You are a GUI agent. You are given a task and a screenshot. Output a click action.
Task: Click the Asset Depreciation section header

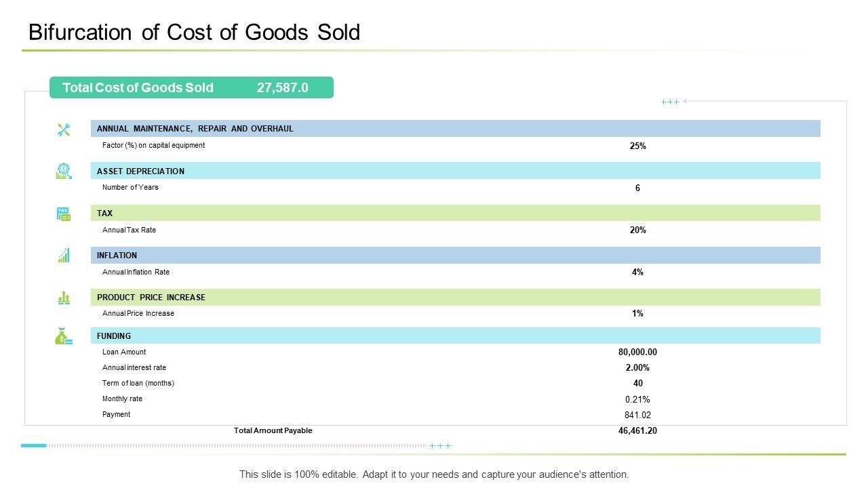click(455, 171)
